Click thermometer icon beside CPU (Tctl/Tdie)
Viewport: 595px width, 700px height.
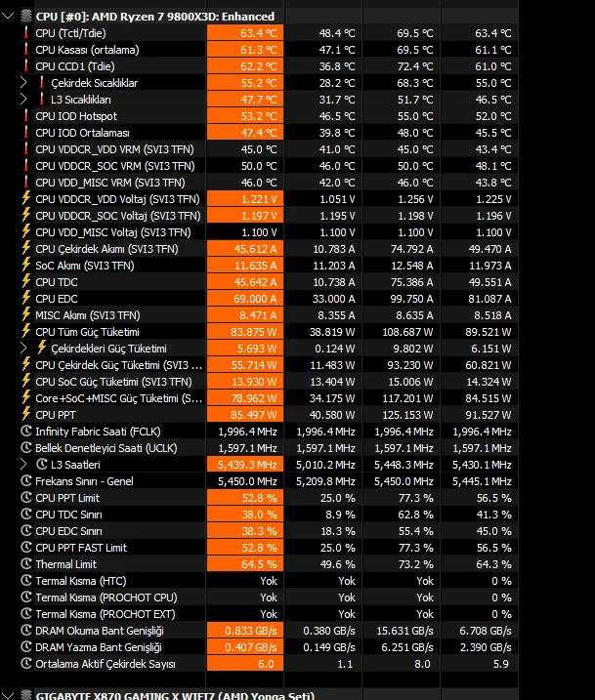[x=26, y=32]
